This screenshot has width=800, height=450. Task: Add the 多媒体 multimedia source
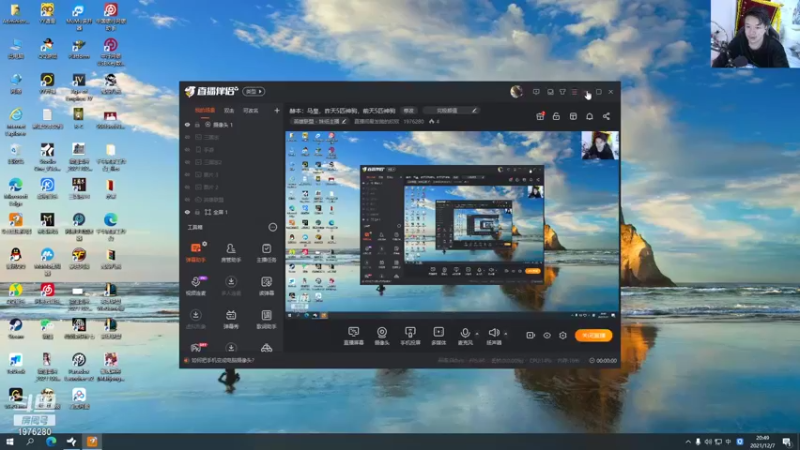(x=438, y=336)
